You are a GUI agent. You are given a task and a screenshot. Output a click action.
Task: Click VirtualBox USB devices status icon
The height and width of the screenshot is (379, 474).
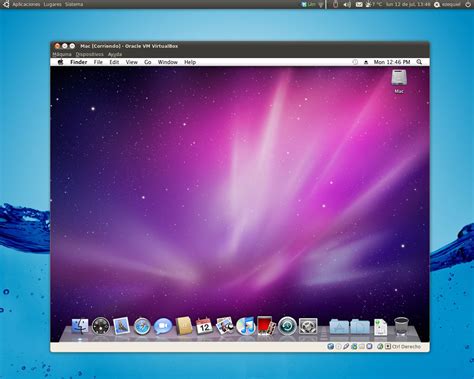coord(346,347)
